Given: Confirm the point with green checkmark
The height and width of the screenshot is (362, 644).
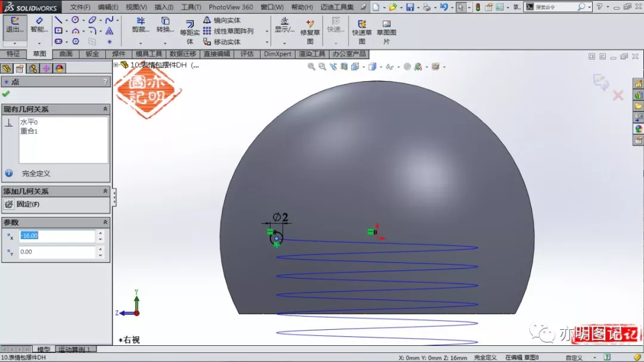Looking at the screenshot, I should click(x=6, y=94).
